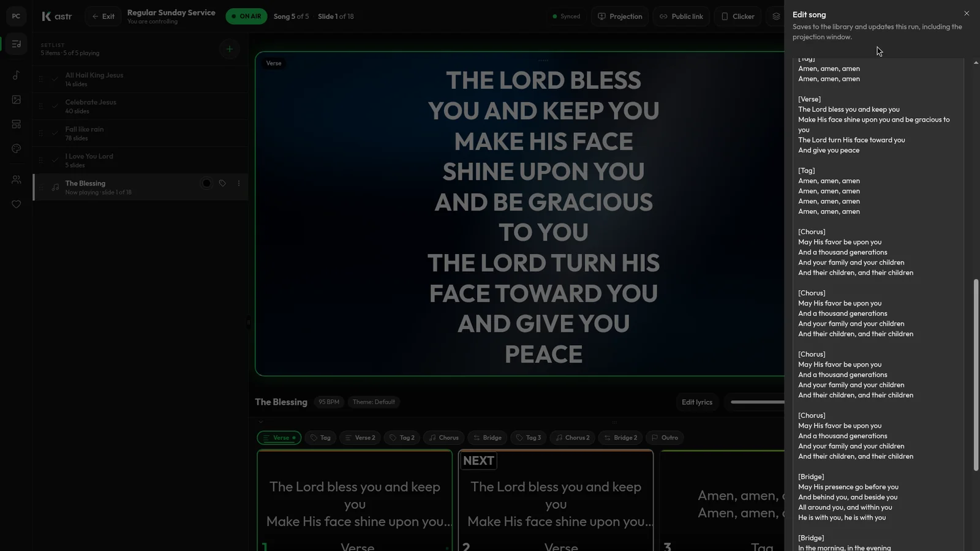Open the Setlist sidebar icon
980x551 pixels.
point(17,44)
